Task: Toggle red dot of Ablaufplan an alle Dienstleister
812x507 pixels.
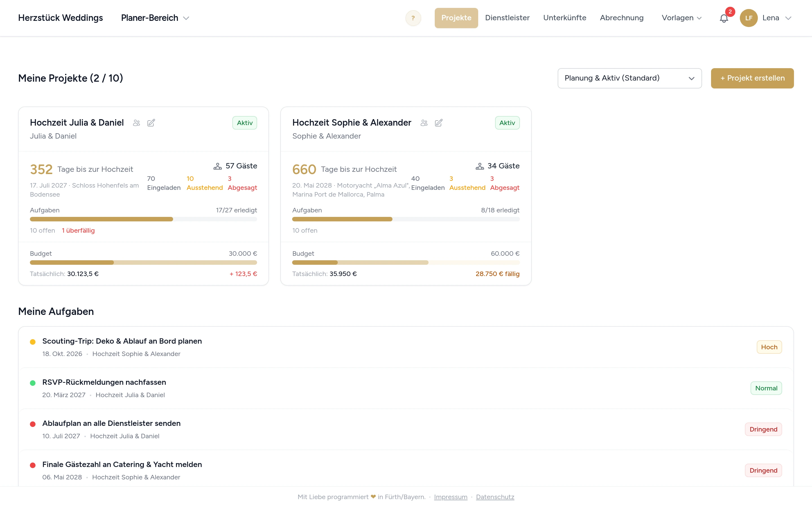Action: pyautogui.click(x=32, y=424)
